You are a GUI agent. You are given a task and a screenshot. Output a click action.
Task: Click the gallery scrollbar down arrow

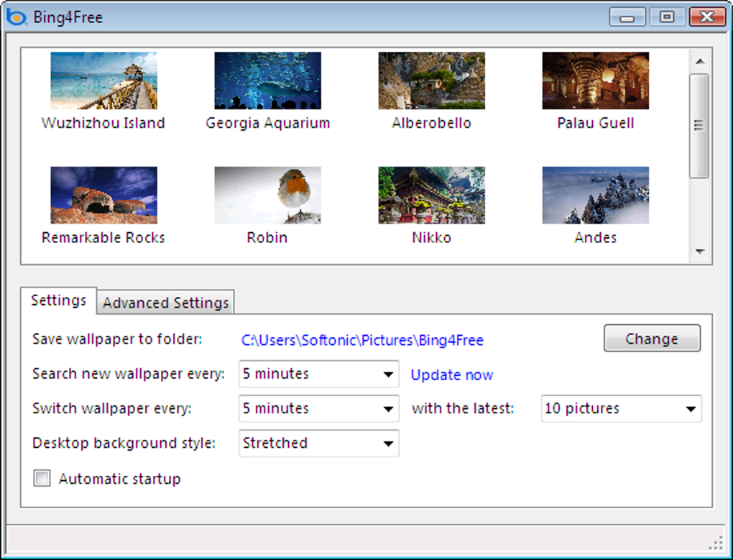point(700,252)
